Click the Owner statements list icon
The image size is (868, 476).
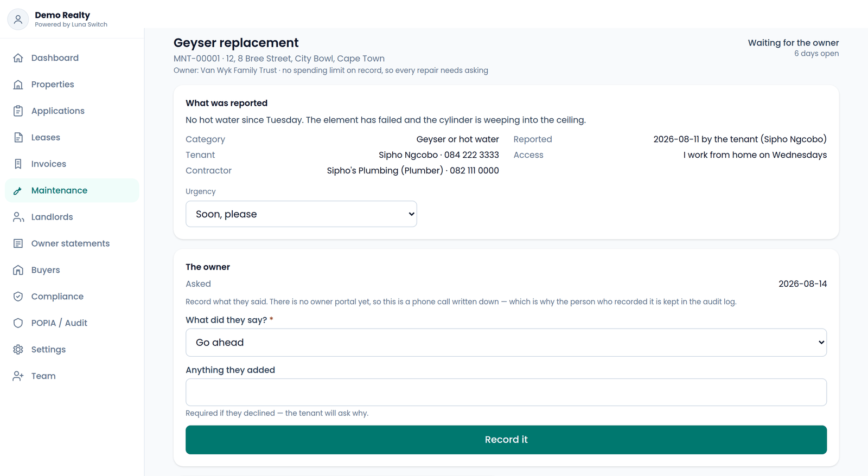tap(18, 243)
